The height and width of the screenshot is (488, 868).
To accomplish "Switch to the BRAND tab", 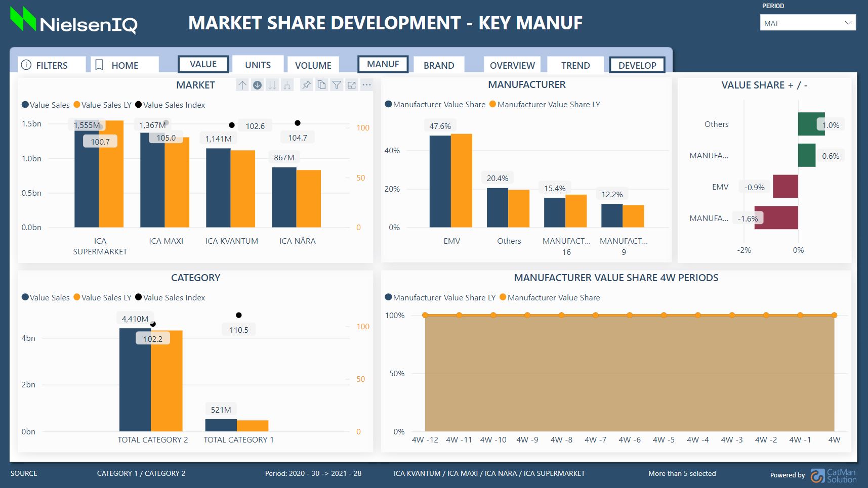I will (x=439, y=65).
